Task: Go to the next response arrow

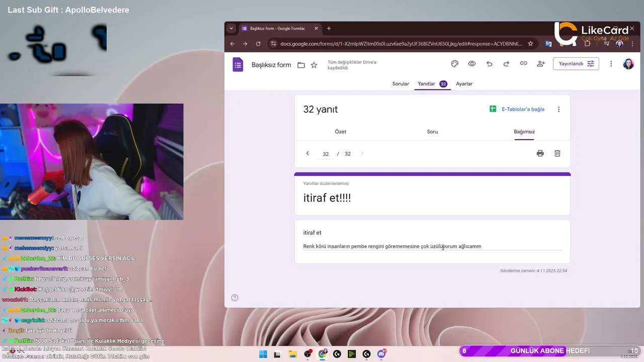Action: click(362, 153)
